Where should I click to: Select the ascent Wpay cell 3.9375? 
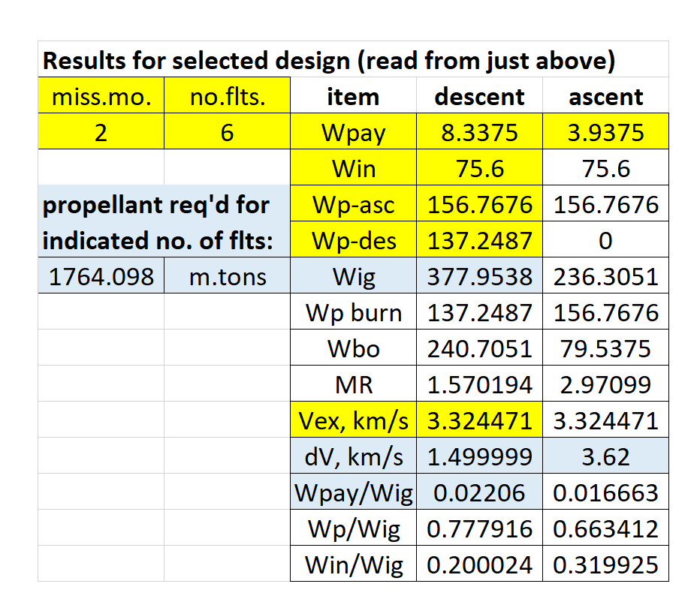(606, 131)
